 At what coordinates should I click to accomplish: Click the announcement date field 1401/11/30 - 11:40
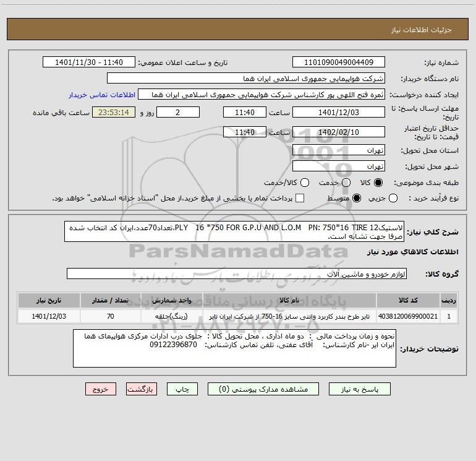(89, 62)
